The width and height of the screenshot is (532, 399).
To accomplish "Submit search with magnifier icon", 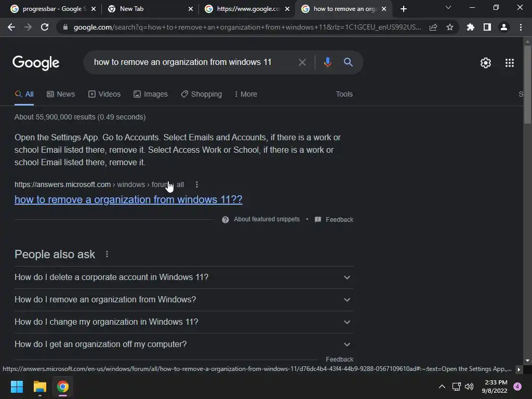I will tap(348, 62).
